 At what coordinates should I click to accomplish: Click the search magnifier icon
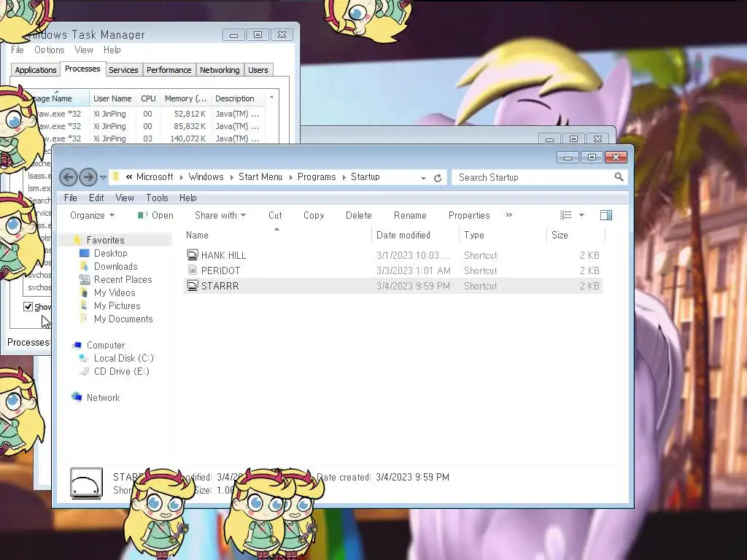click(x=619, y=177)
